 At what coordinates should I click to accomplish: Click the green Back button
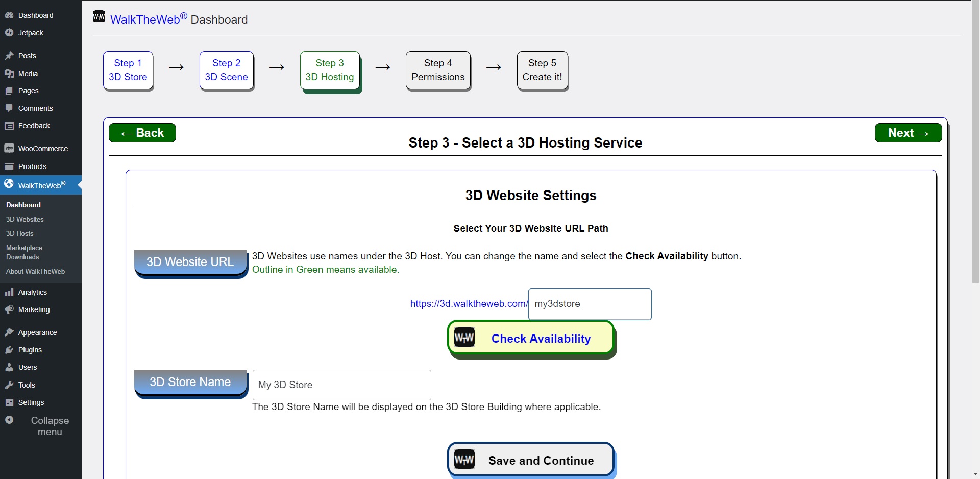click(x=142, y=133)
